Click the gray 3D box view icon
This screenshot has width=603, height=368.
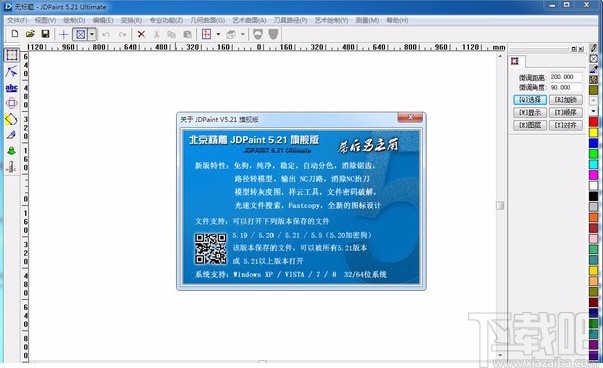(231, 35)
